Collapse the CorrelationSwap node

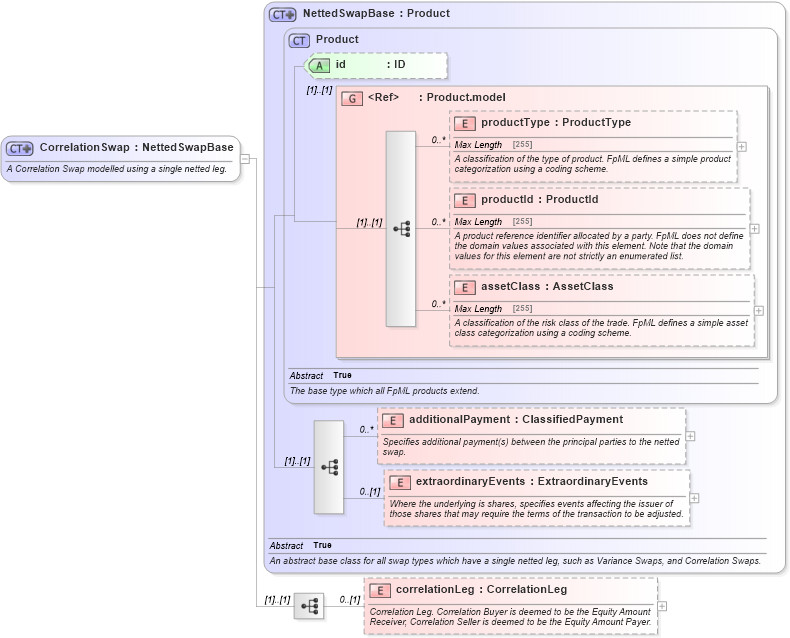[245, 159]
